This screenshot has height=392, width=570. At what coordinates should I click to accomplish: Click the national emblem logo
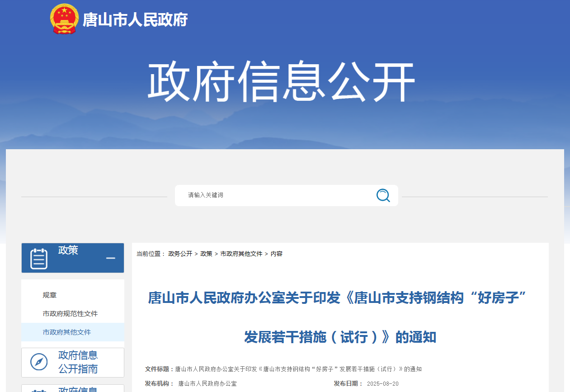63,19
